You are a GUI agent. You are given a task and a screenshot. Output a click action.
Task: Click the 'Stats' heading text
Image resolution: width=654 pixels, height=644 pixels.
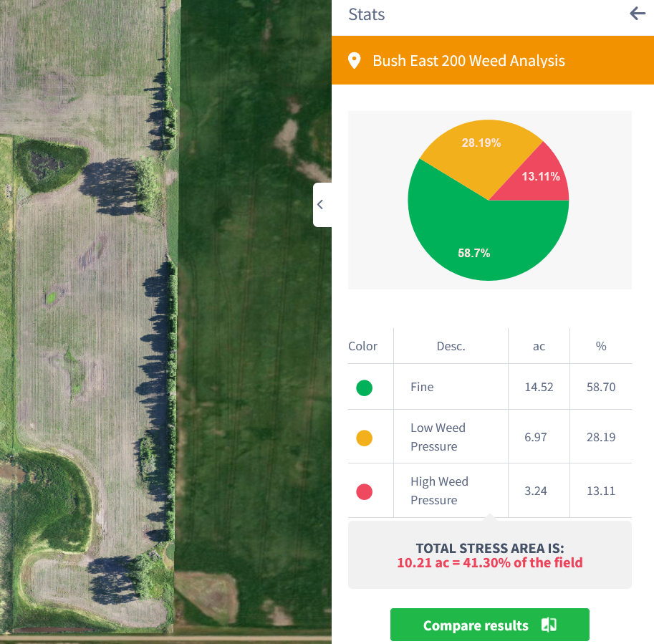(x=366, y=14)
